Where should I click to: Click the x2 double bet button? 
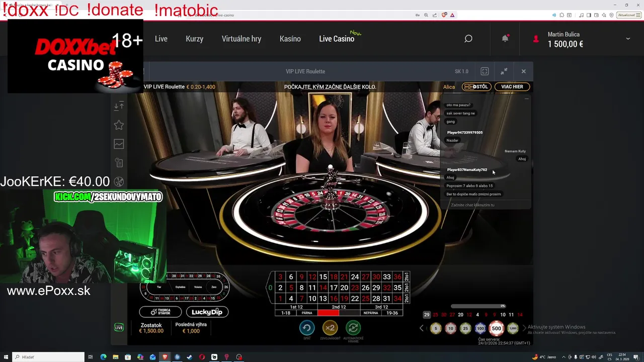pyautogui.click(x=330, y=328)
